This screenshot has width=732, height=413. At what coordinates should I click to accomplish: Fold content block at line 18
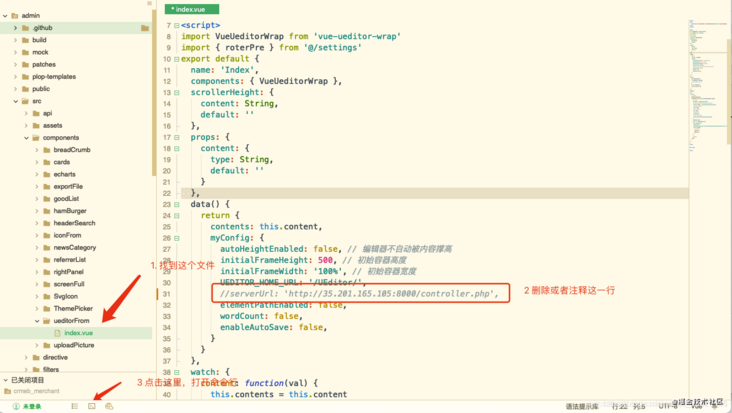click(176, 148)
